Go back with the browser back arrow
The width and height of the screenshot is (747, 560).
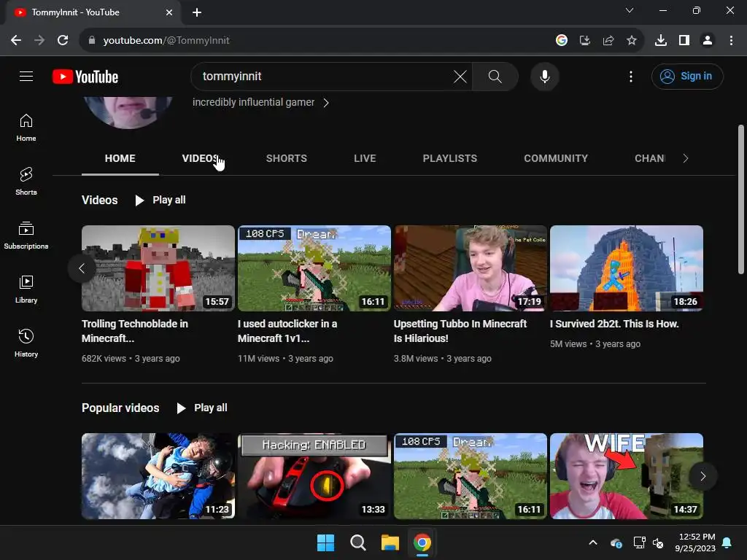click(x=16, y=41)
